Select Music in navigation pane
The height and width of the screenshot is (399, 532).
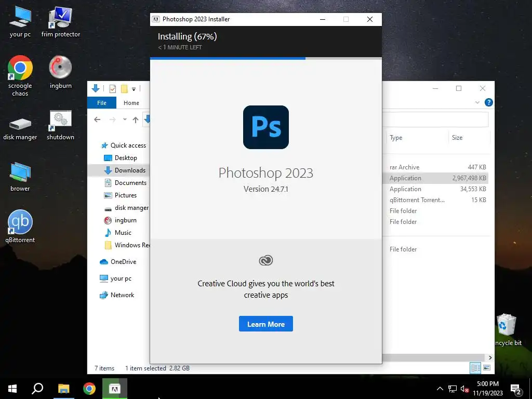118,233
